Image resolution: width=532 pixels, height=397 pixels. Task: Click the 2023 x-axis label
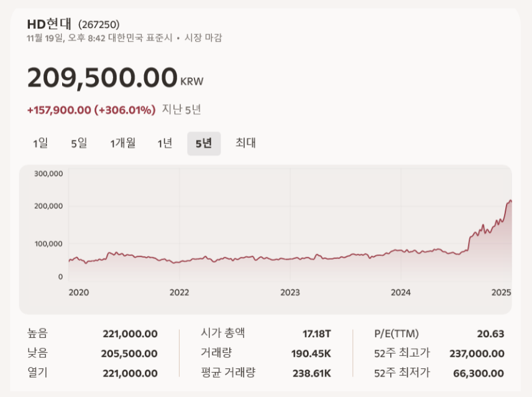point(290,293)
